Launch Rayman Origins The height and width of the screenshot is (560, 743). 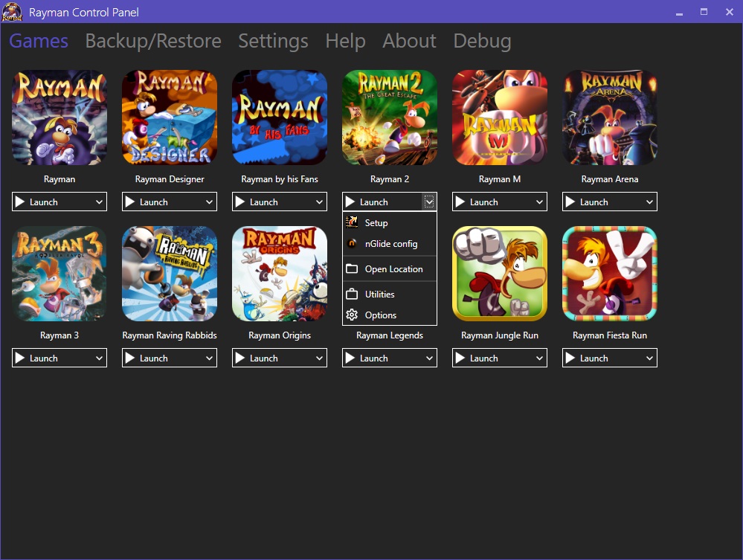272,358
